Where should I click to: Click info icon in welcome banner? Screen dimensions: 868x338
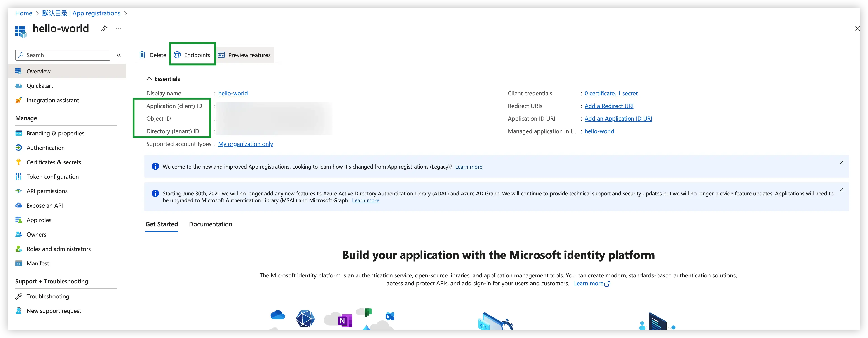point(155,166)
